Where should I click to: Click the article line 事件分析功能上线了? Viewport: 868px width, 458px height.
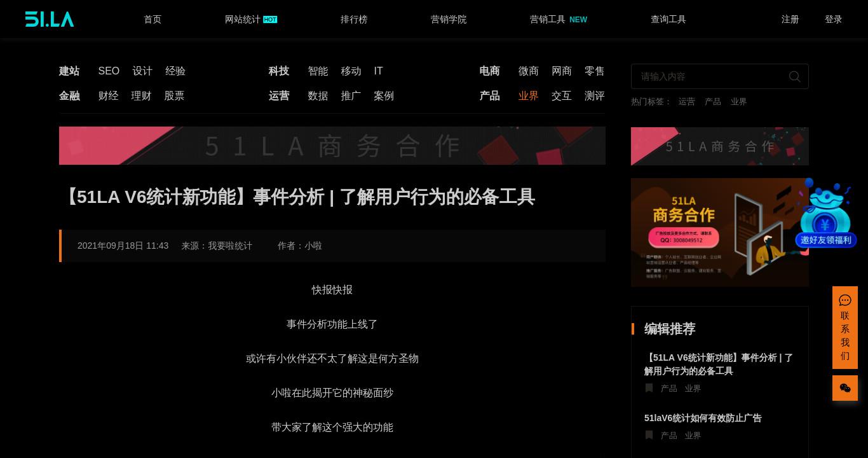[332, 324]
